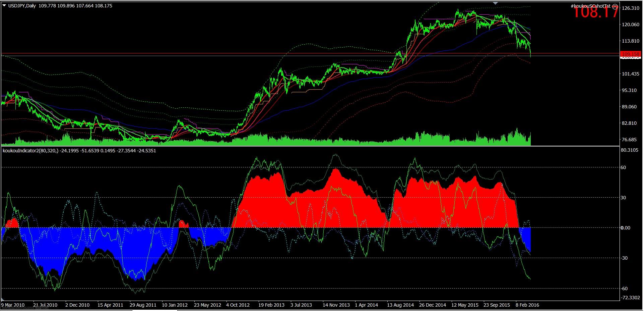The width and height of the screenshot is (644, 311).
Task: Click the 12 May 2015 date label
Action: click(x=465, y=305)
